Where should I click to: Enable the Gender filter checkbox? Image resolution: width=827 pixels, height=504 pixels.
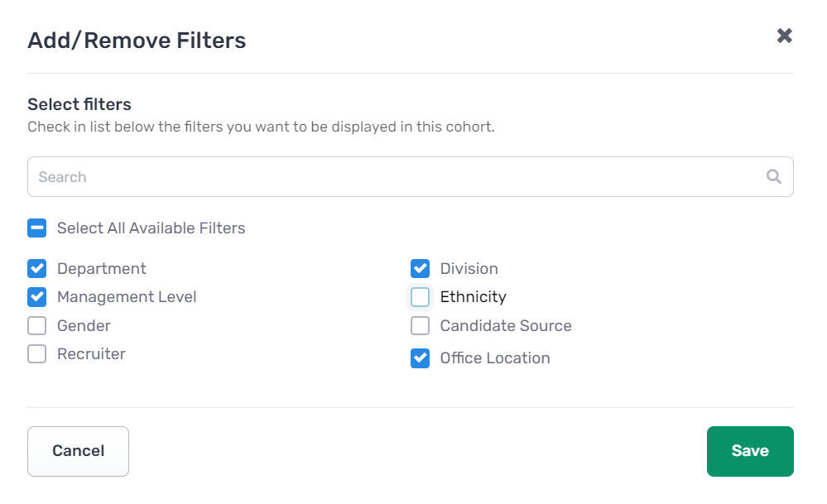point(37,326)
